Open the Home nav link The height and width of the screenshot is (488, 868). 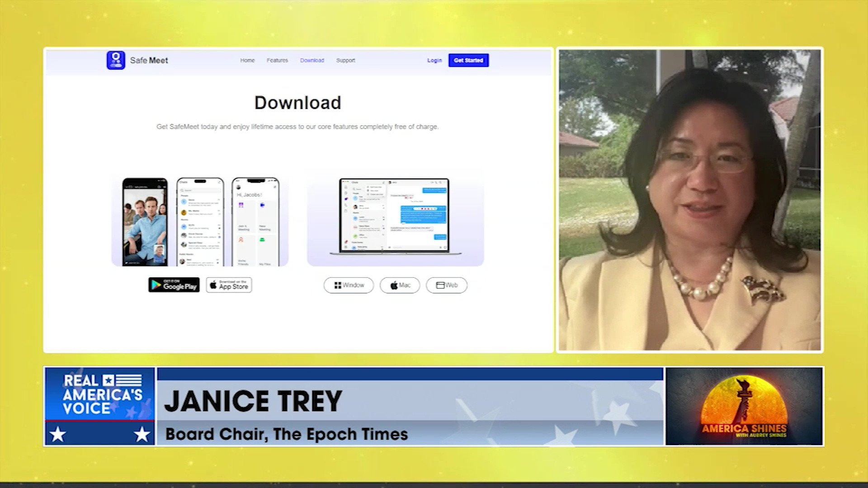pos(247,60)
